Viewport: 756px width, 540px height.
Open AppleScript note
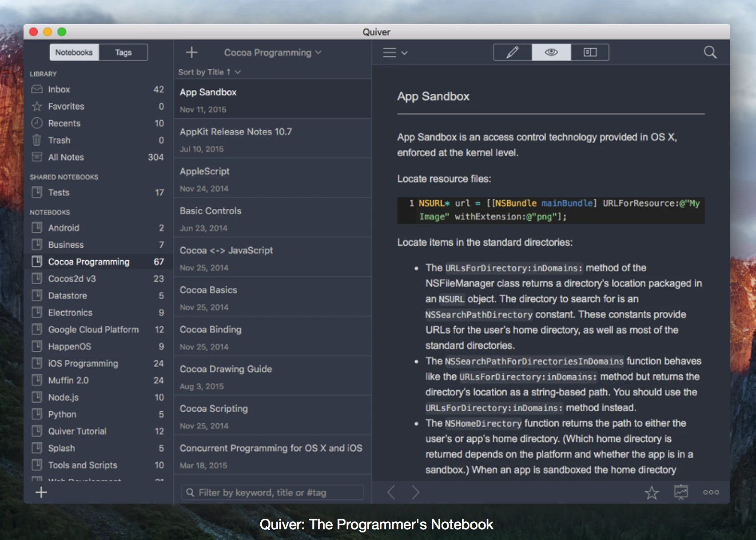(272, 178)
